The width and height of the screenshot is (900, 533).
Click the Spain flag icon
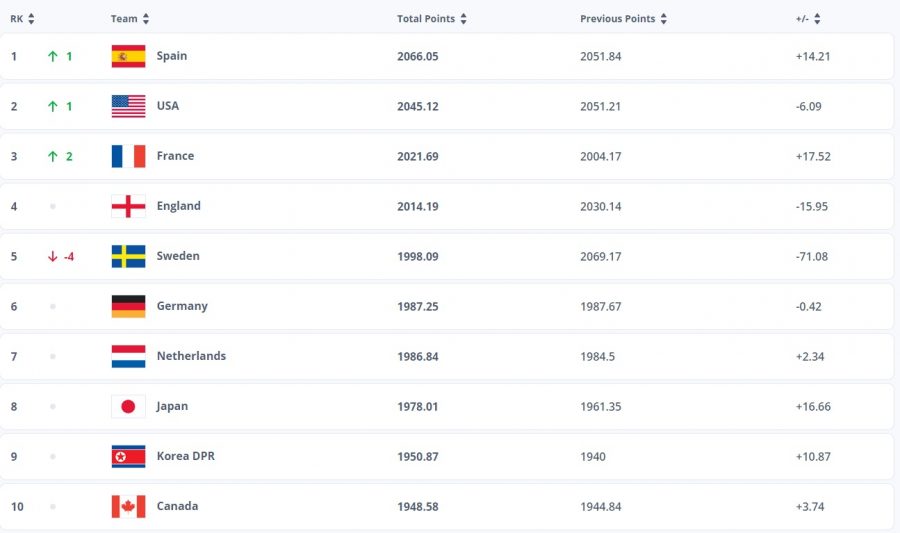128,56
